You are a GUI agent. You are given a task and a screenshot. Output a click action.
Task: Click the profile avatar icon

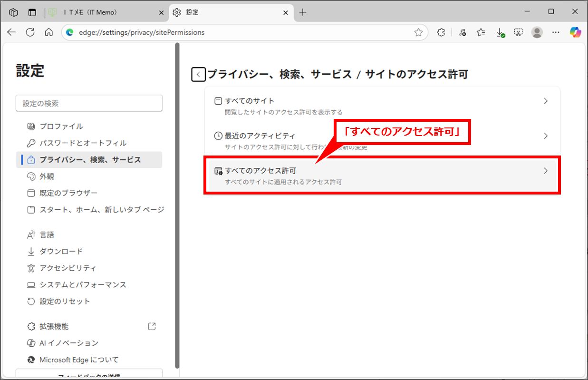pyautogui.click(x=537, y=32)
